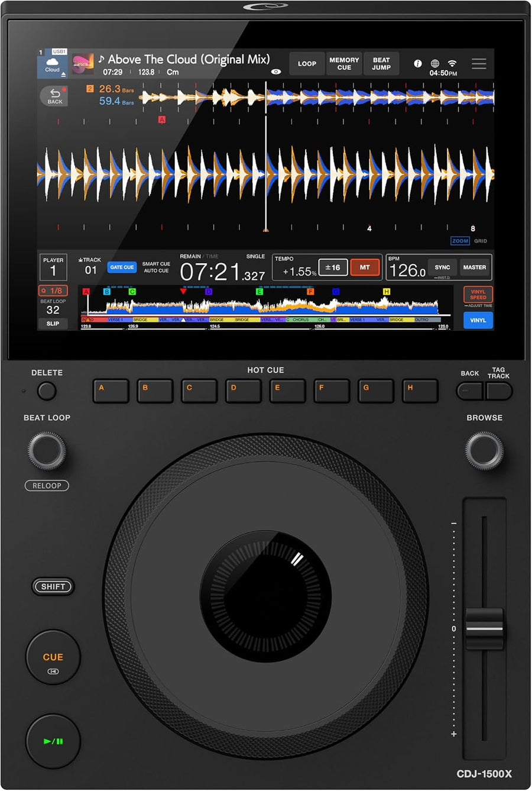Viewport: 532px width, 791px height.
Task: Hit Hot Cue pad B
Action: click(x=155, y=391)
